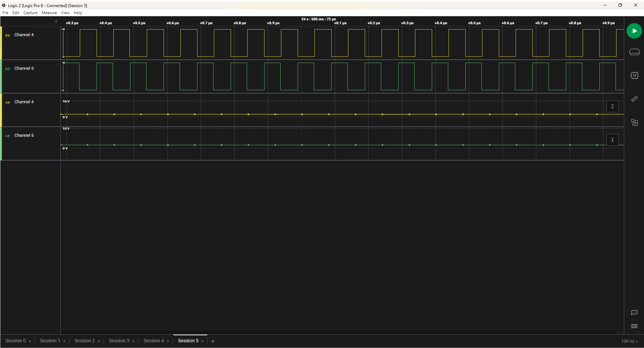The image size is (644, 348).
Task: Close the Session 5 tab
Action: click(202, 341)
